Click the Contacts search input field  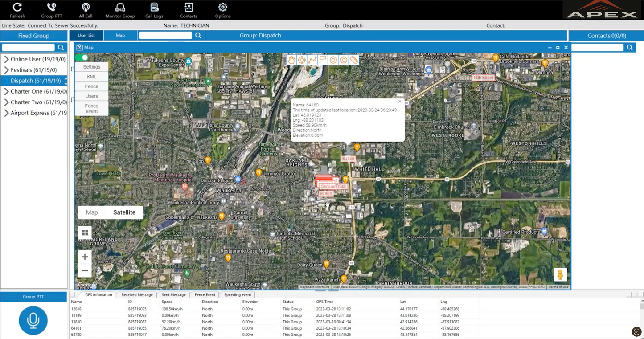click(x=597, y=47)
